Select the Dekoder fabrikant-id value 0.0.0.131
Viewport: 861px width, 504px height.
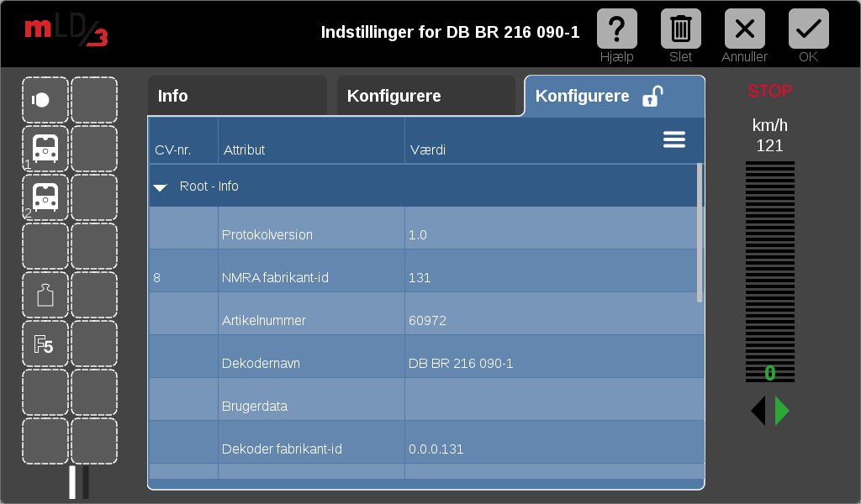436,449
